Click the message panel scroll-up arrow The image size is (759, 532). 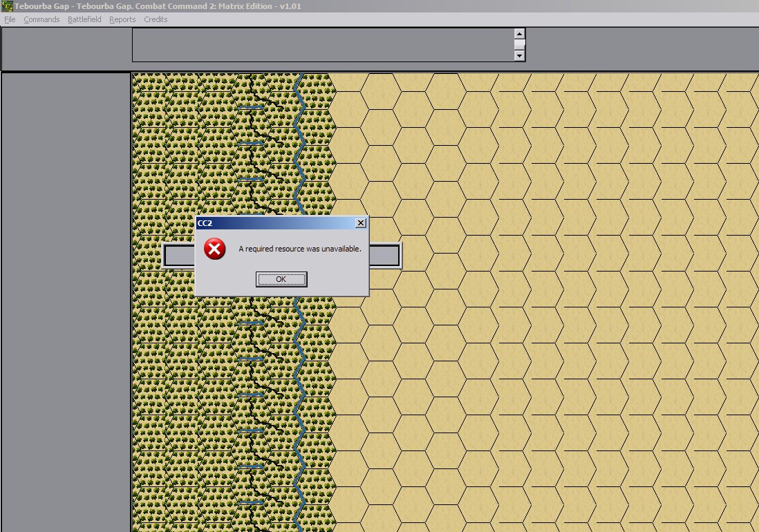[x=519, y=34]
